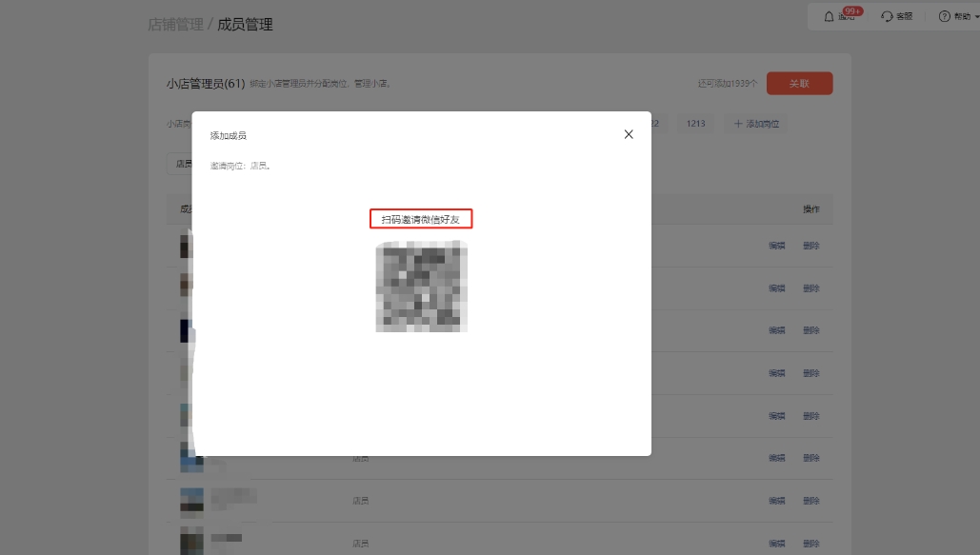Open the 帮助 help menu
Image resolution: width=980 pixels, height=555 pixels.
958,16
